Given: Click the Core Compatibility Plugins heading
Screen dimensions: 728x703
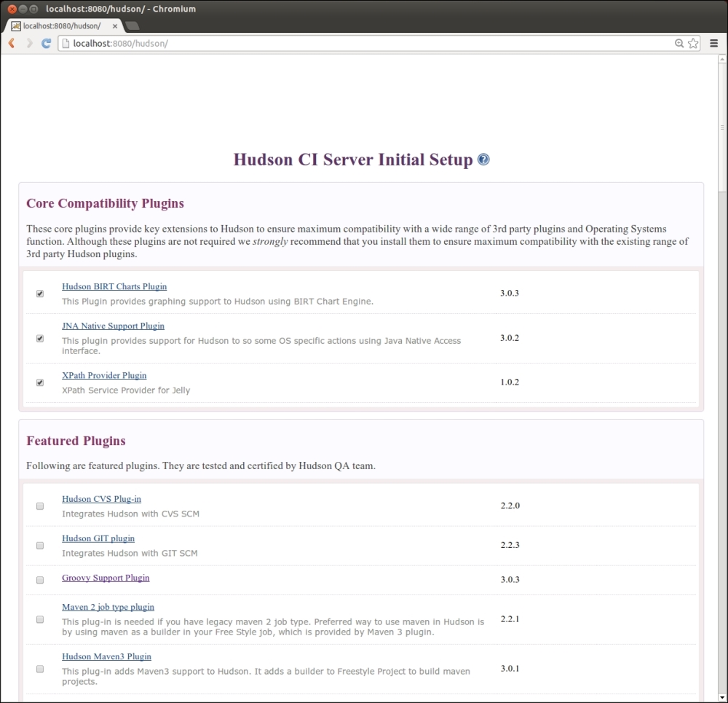Looking at the screenshot, I should click(105, 203).
